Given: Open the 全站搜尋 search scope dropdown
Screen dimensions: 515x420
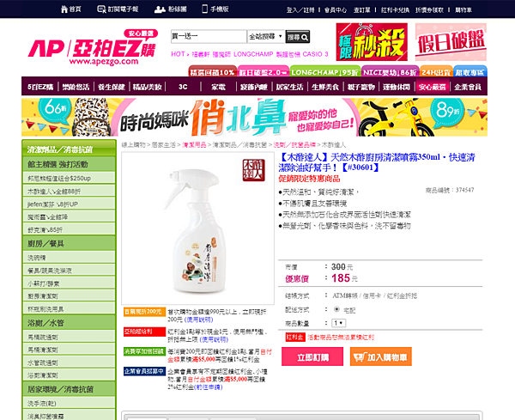Looking at the screenshot, I should click(265, 36).
